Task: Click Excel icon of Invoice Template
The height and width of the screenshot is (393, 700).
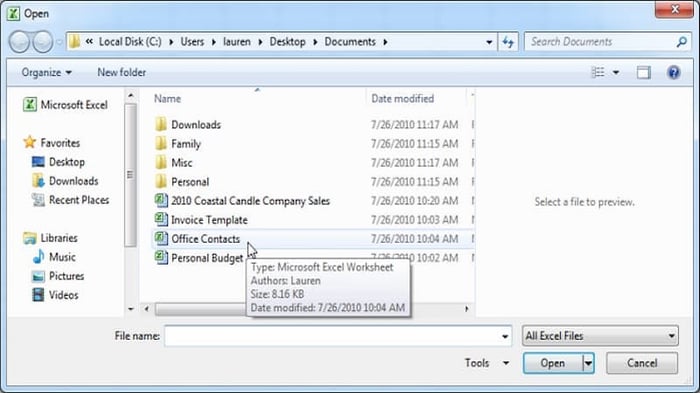Action: [x=161, y=219]
